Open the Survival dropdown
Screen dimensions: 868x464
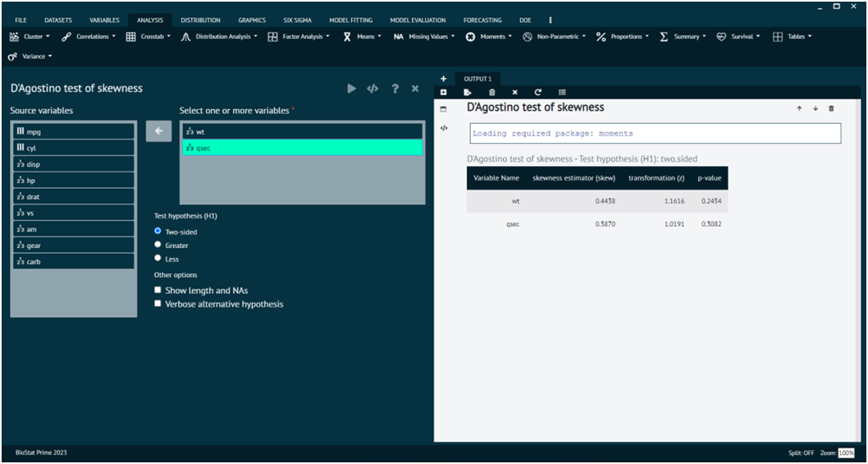click(738, 37)
